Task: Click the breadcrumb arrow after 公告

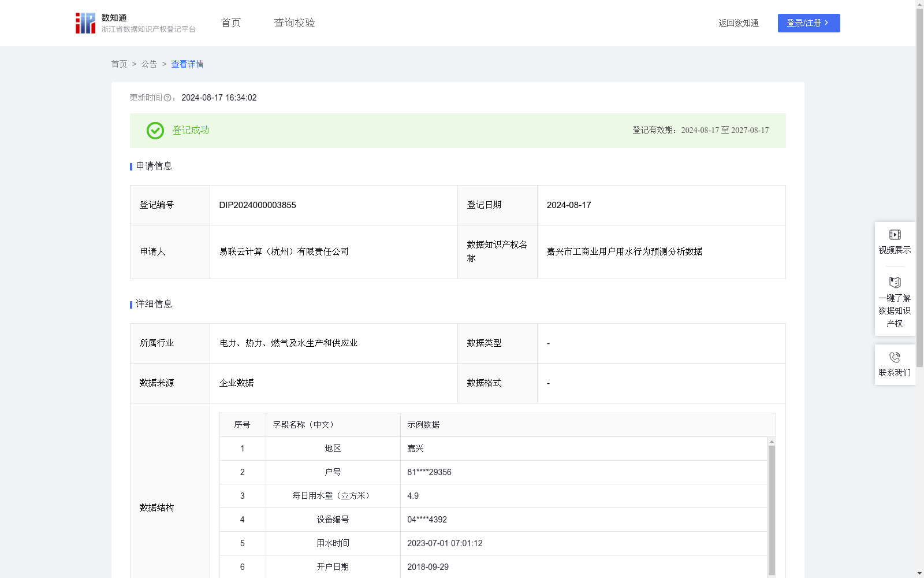Action: pos(163,64)
